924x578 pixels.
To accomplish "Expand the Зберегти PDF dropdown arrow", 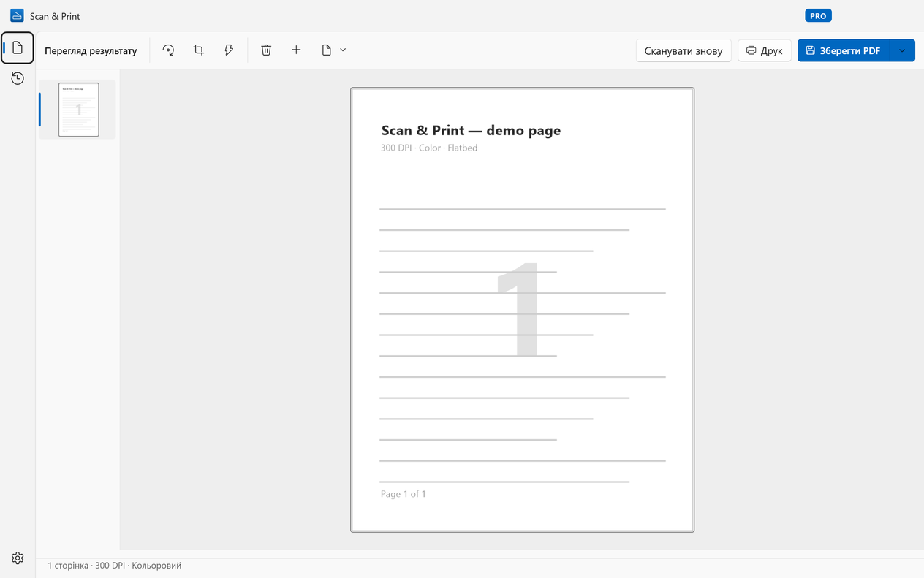I will click(902, 50).
